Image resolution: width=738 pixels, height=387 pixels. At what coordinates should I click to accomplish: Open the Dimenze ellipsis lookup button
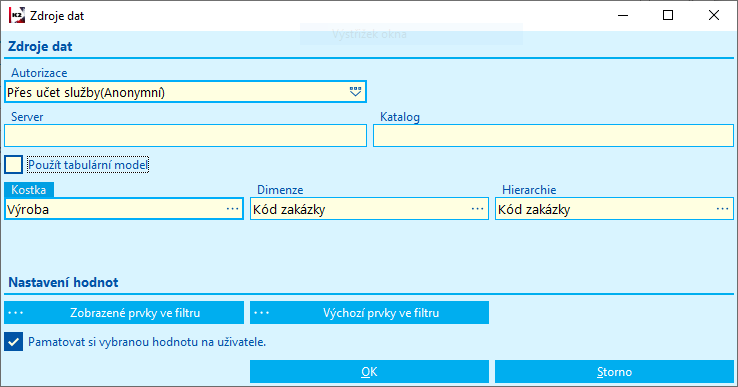(477, 209)
